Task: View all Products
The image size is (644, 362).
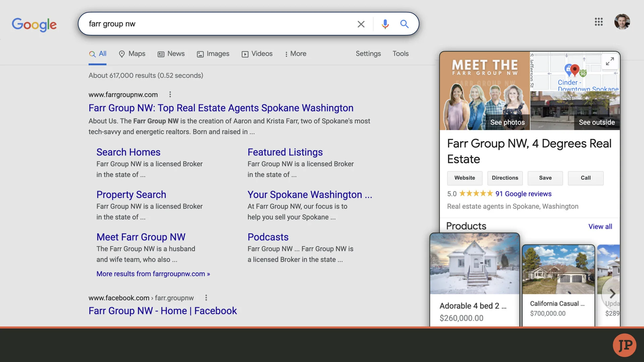Action: pyautogui.click(x=600, y=227)
